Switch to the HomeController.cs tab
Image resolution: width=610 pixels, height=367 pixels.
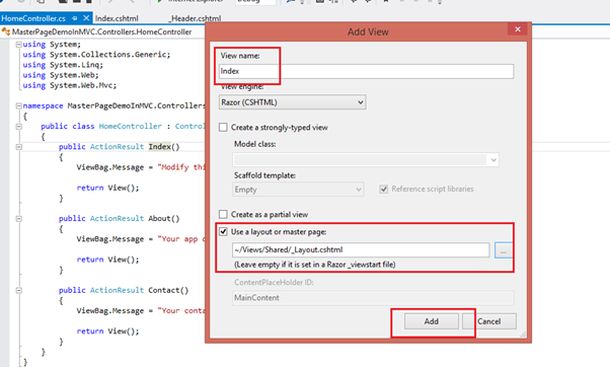tap(33, 18)
